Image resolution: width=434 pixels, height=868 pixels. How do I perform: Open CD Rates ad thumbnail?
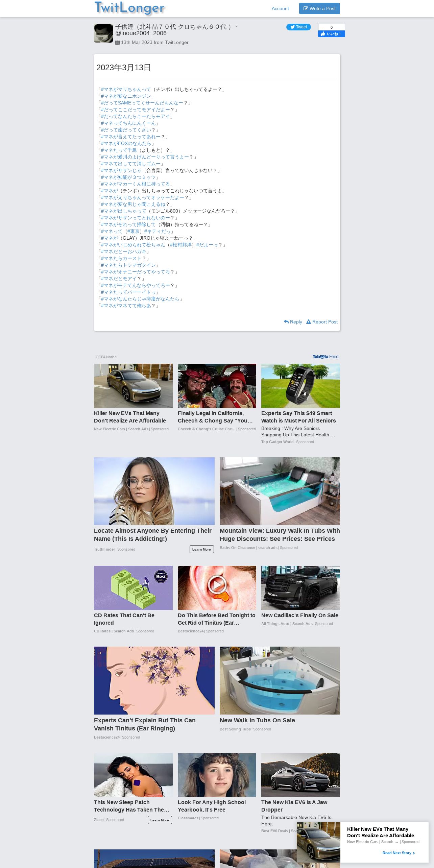[133, 588]
